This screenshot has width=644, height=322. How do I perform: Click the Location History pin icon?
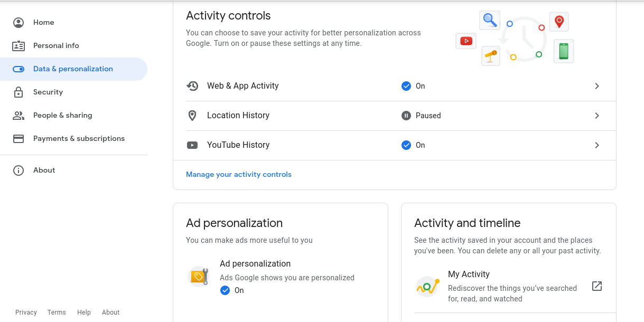coord(193,115)
